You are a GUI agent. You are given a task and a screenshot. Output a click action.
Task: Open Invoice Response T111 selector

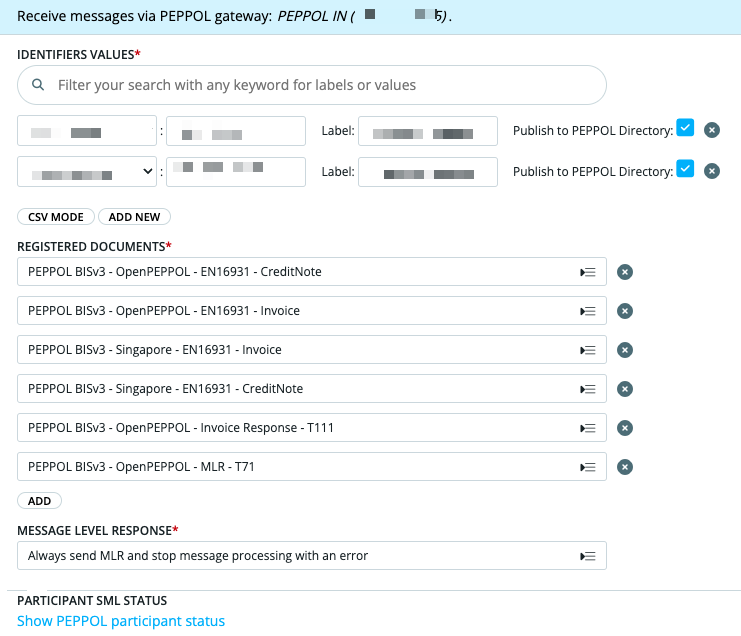pos(312,428)
